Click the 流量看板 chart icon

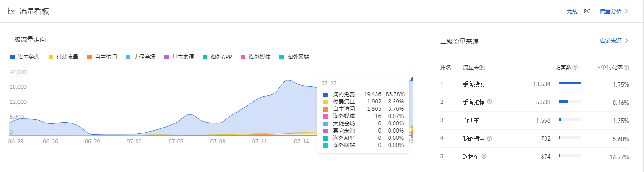(x=11, y=11)
